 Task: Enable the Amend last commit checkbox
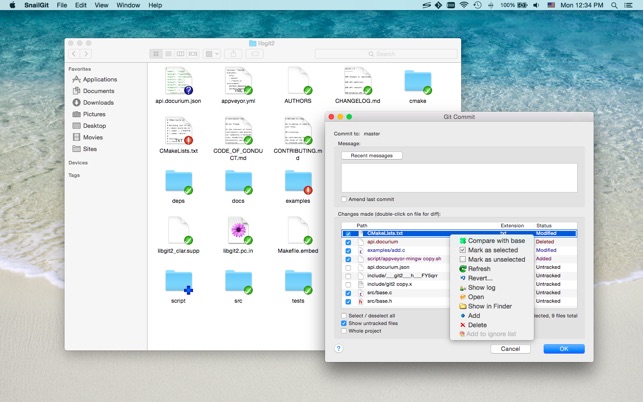345,200
